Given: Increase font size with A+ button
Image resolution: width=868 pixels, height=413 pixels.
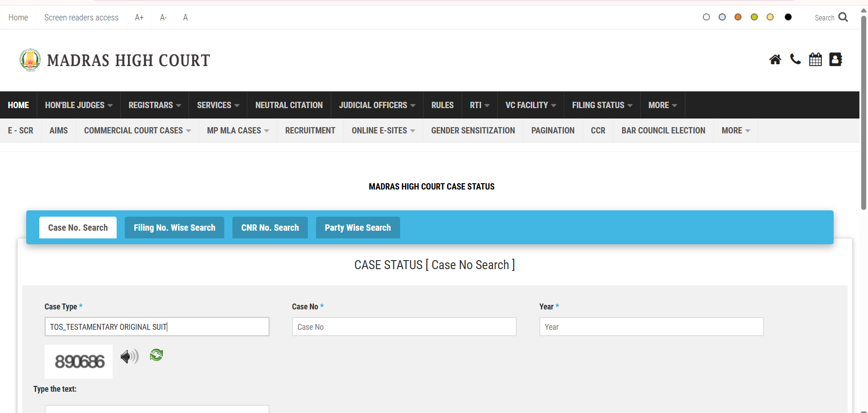Looking at the screenshot, I should 139,17.
